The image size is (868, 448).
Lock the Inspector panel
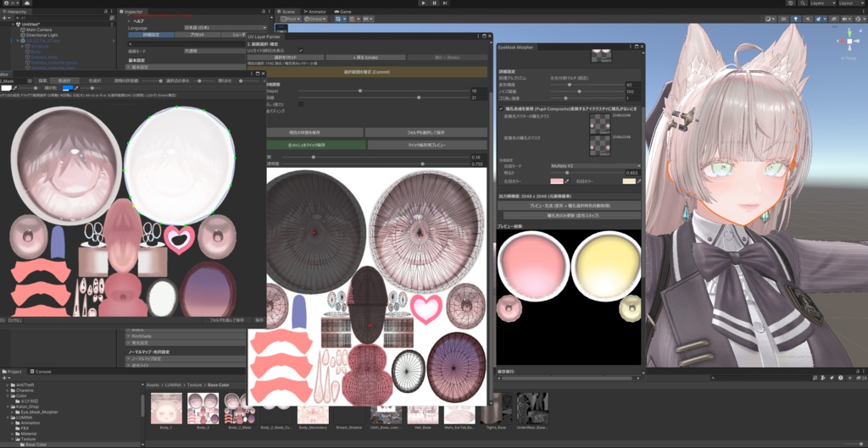point(265,12)
